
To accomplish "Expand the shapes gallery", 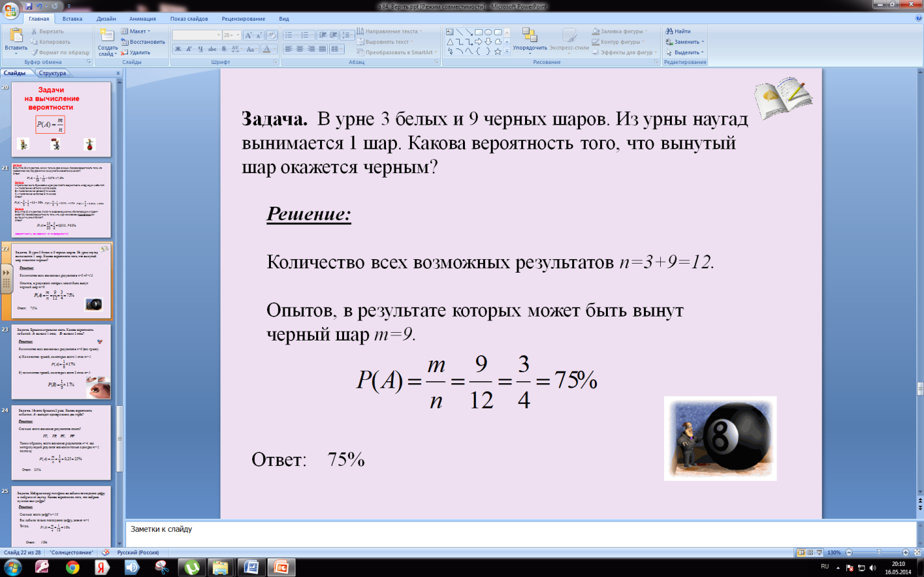I will click(507, 52).
